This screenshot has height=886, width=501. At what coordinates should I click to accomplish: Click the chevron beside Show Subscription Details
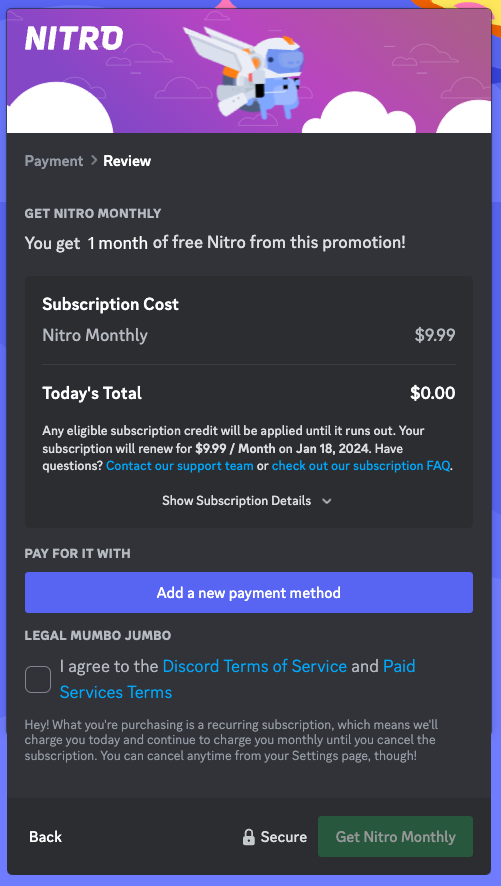point(326,501)
